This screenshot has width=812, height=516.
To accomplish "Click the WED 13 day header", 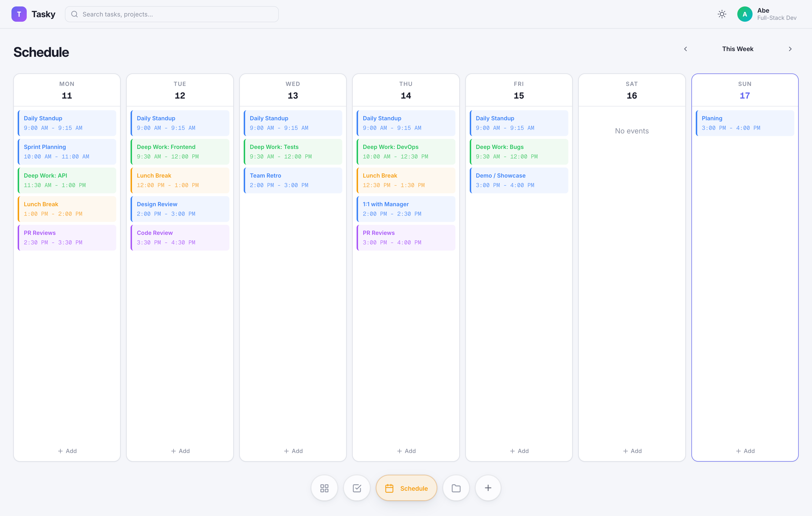I will pos(293,90).
